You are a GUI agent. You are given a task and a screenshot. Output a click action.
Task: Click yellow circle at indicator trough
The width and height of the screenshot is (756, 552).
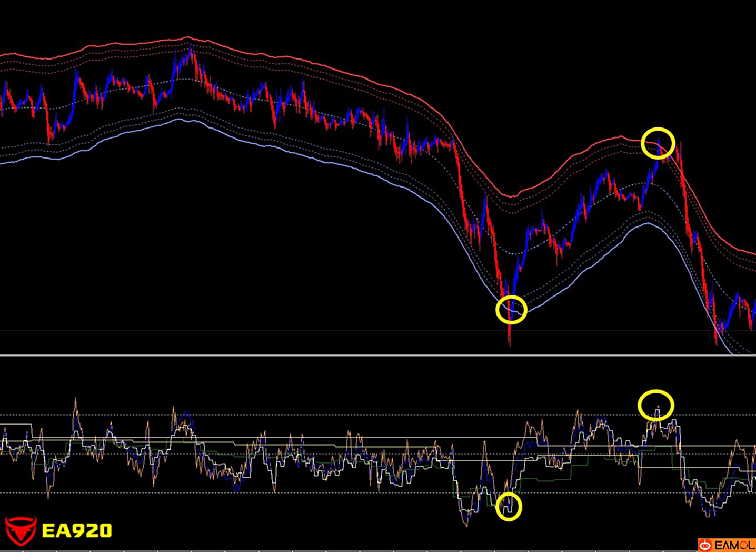click(509, 506)
